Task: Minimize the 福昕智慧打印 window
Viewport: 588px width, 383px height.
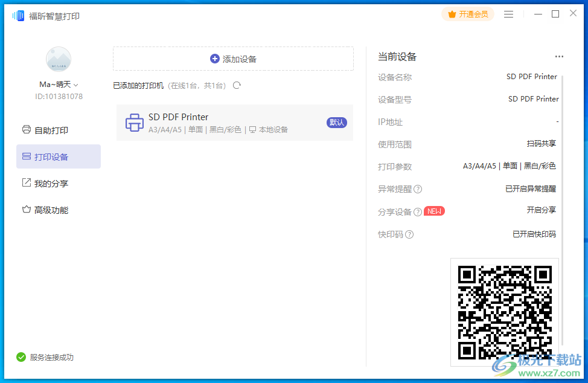Action: (x=538, y=14)
